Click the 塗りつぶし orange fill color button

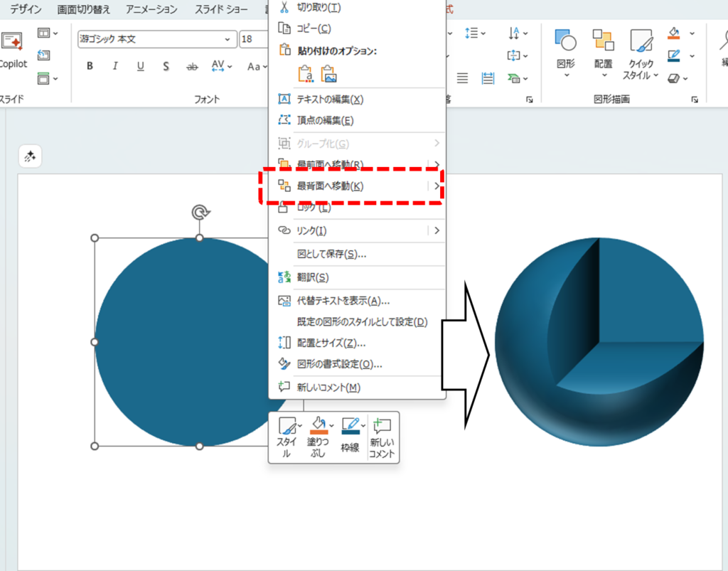pos(318,427)
